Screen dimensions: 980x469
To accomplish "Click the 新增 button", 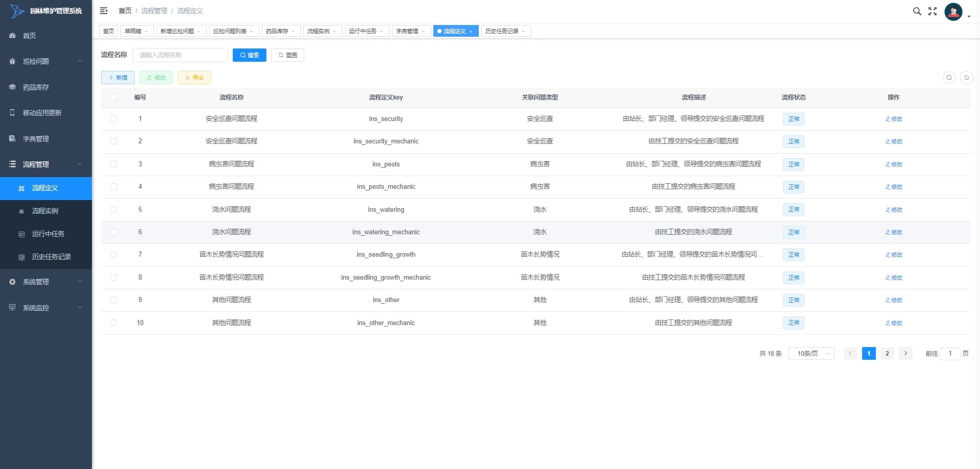I will pyautogui.click(x=118, y=78).
